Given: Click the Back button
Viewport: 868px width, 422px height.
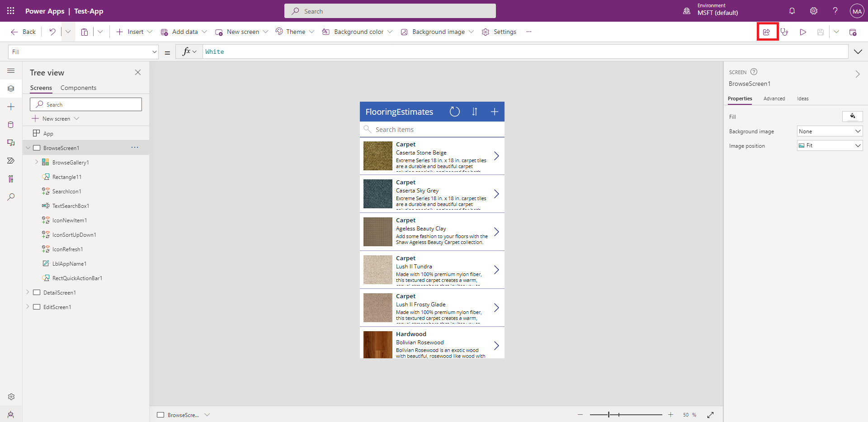Looking at the screenshot, I should coord(23,32).
